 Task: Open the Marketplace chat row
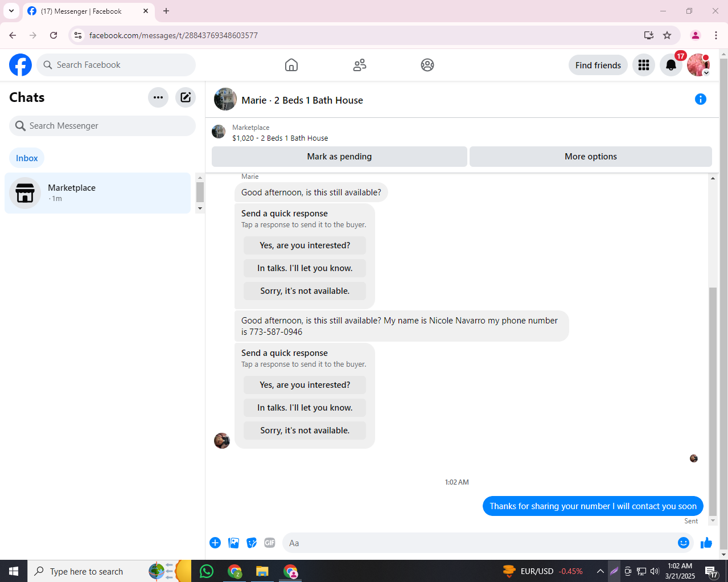[x=97, y=193]
